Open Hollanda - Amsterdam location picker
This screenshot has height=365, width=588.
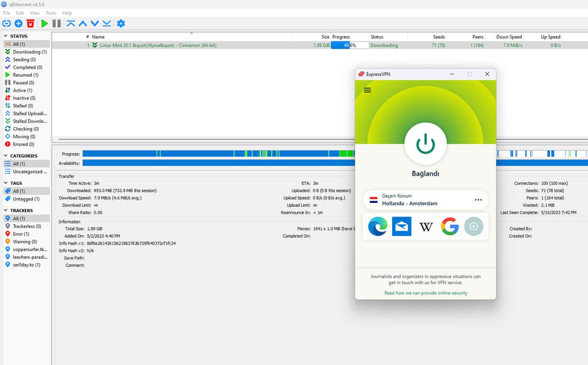[426, 200]
